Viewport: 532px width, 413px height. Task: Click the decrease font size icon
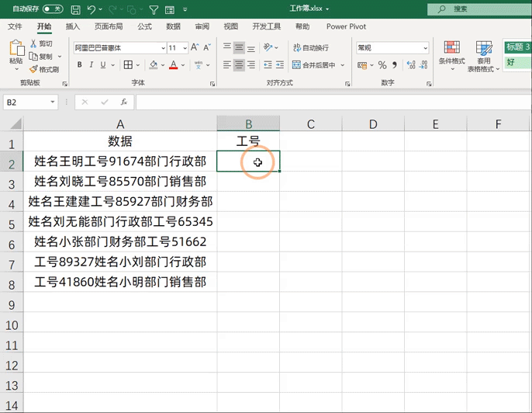coord(207,47)
